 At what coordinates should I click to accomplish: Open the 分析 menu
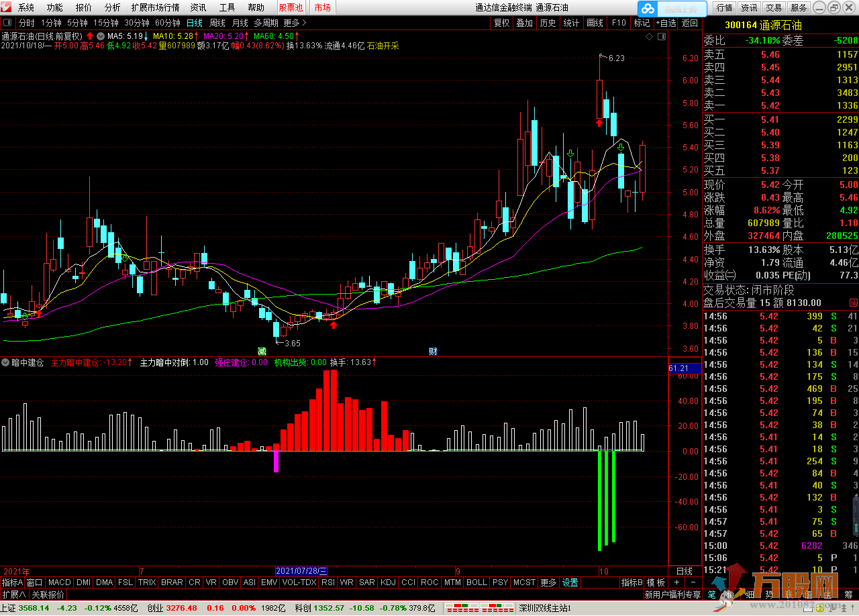pos(113,7)
